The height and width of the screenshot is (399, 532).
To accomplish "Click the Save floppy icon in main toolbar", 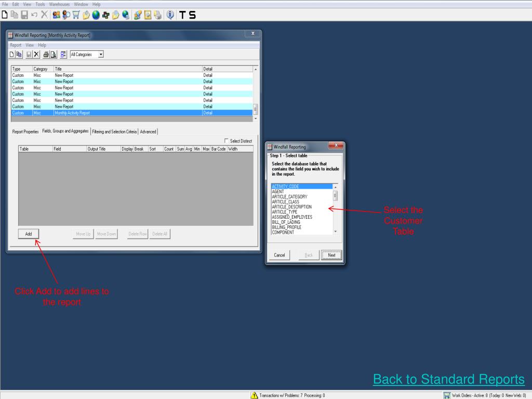I will (x=24, y=15).
